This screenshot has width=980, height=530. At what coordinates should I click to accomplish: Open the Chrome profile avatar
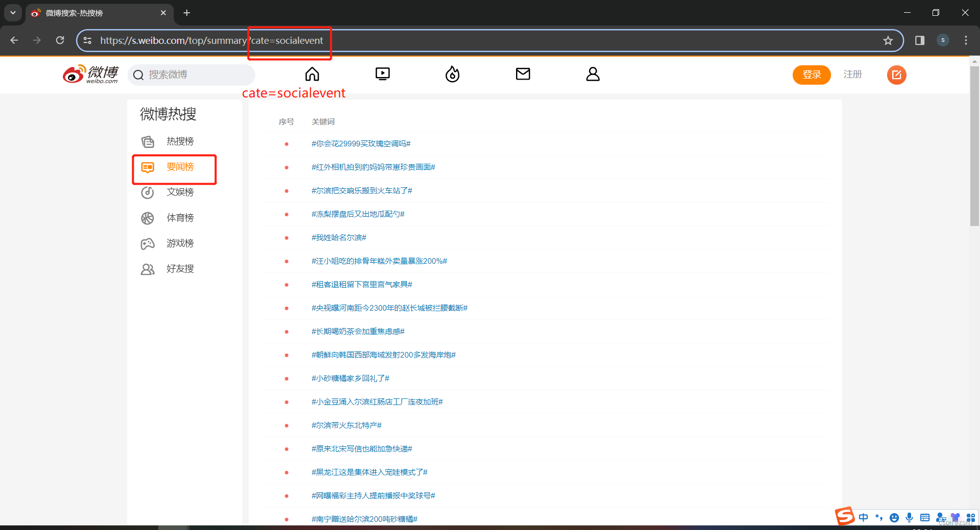click(943, 40)
